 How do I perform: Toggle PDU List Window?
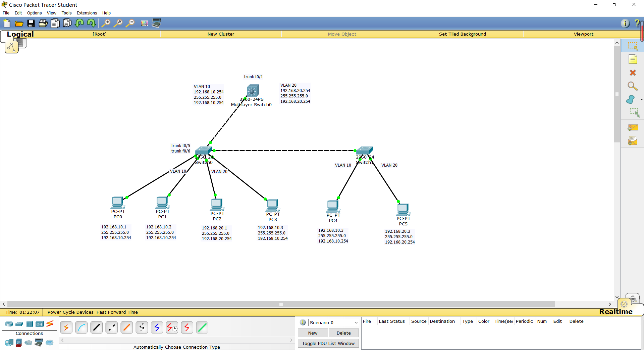(328, 343)
